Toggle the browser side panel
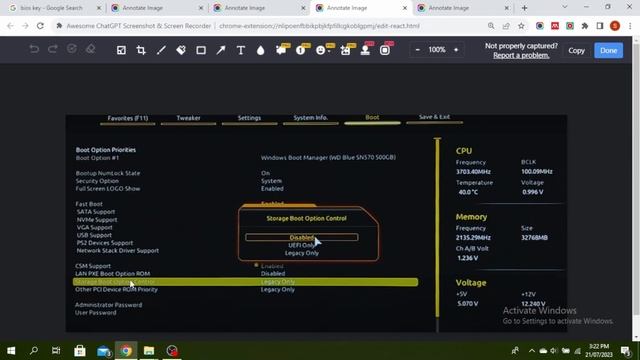This screenshot has width=640, height=360. 600,26
